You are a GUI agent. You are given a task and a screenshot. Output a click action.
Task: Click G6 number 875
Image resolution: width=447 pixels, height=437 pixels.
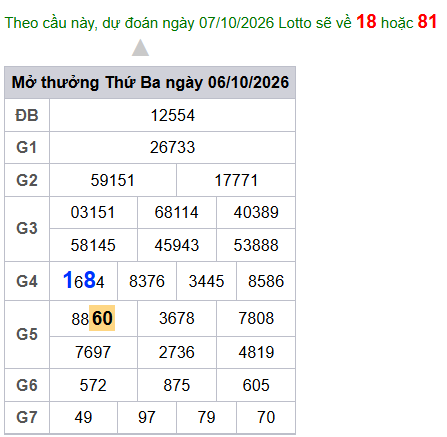pos(177,385)
